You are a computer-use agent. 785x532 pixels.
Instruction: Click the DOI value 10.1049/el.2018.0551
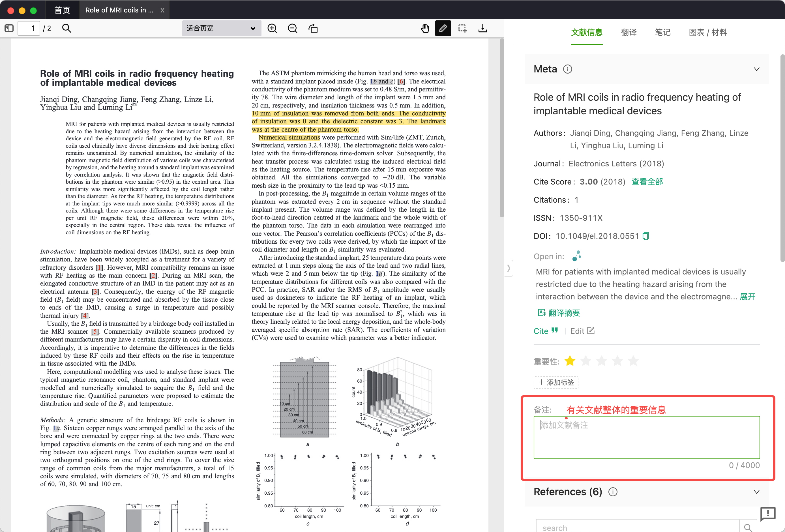coord(597,236)
